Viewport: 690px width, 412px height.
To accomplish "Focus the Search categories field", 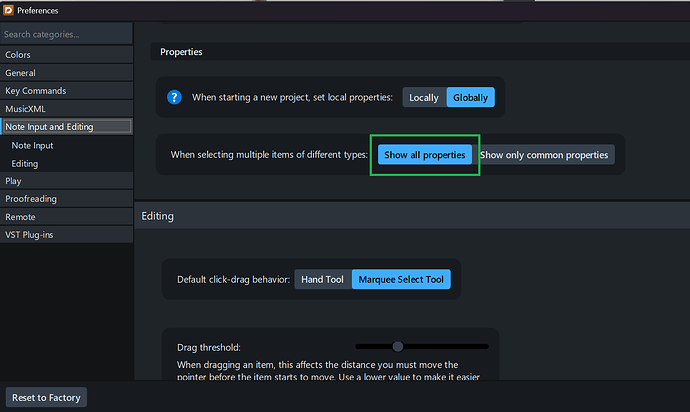I will coord(66,34).
